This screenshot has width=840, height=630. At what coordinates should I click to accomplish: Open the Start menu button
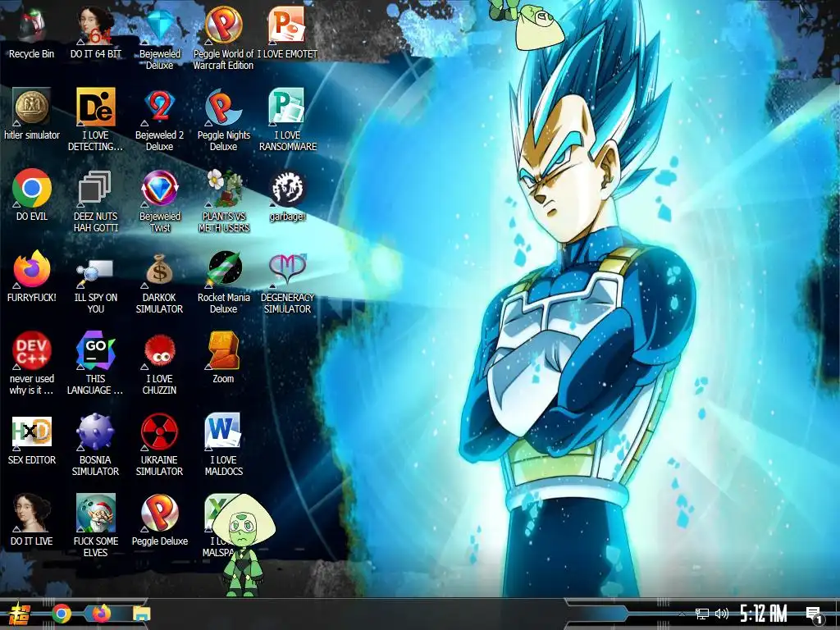(20, 614)
